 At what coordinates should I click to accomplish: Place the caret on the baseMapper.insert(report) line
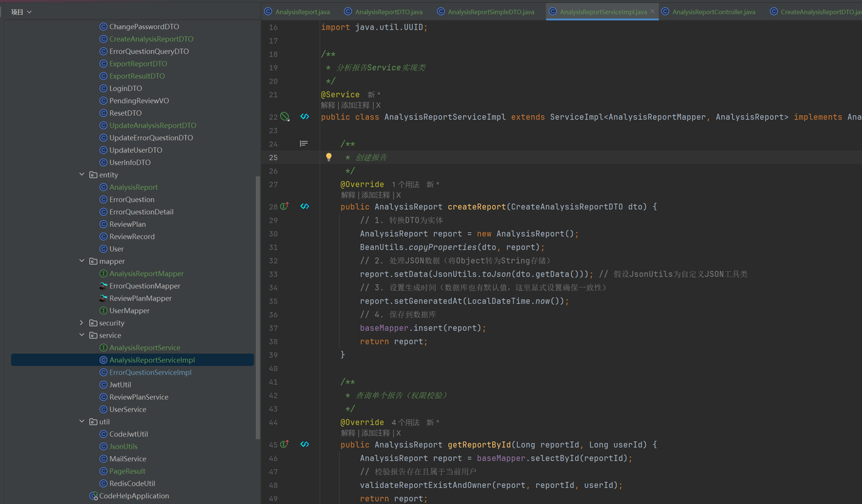423,328
